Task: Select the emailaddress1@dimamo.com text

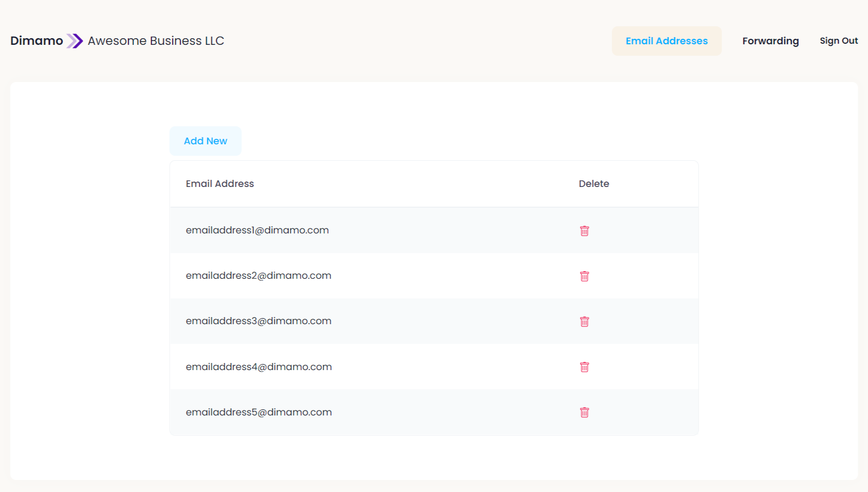Action: [257, 230]
